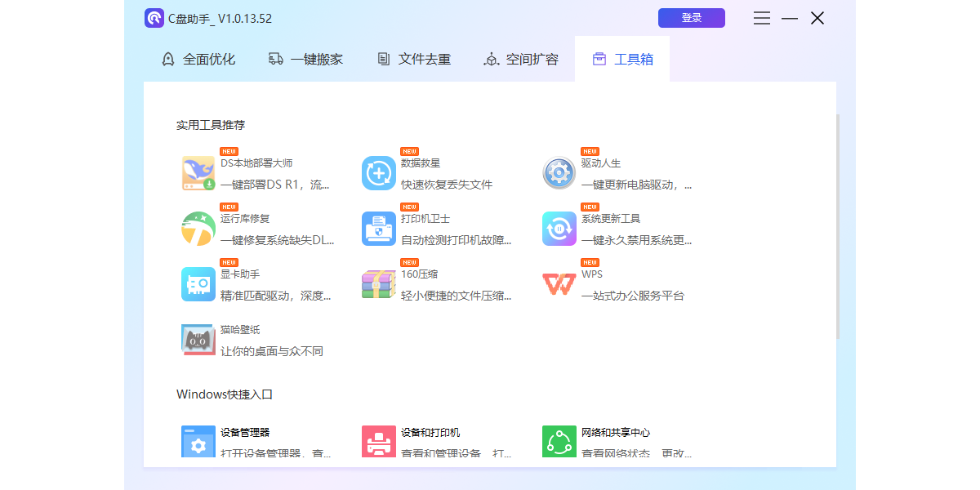Open the DS本地部署大师 tool icon
The image size is (980, 490).
pyautogui.click(x=198, y=173)
